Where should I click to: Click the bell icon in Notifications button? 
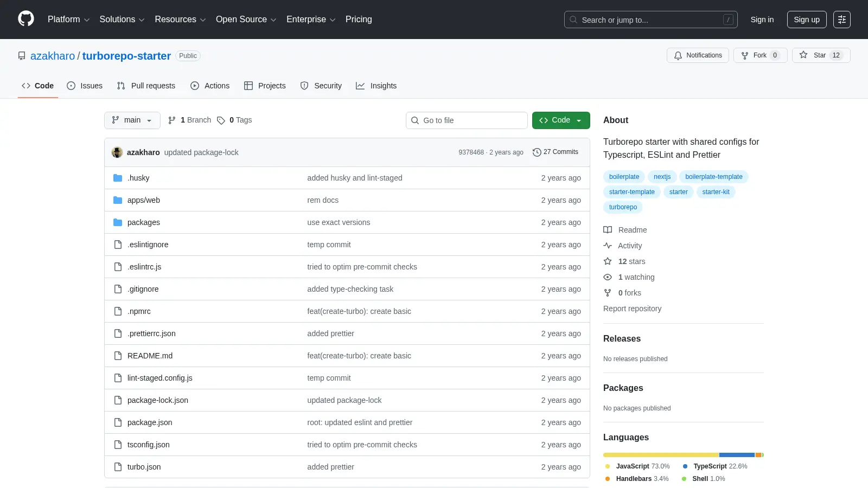678,55
